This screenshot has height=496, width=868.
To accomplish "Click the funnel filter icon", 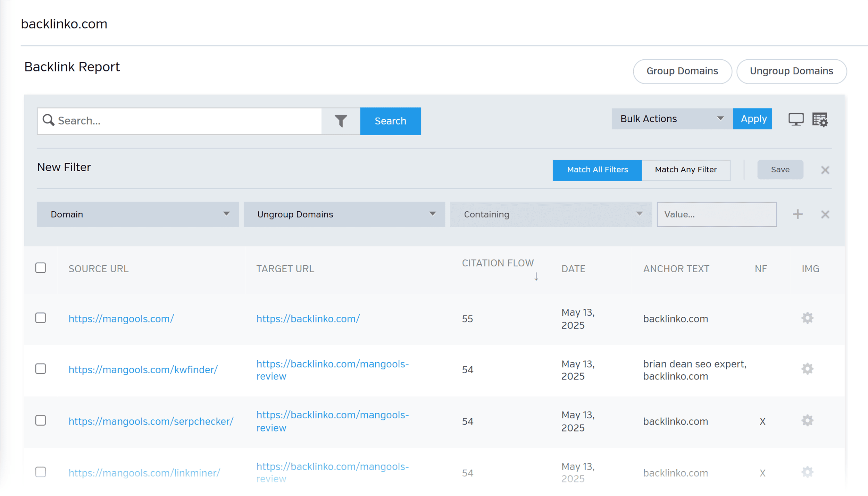I will [x=341, y=121].
